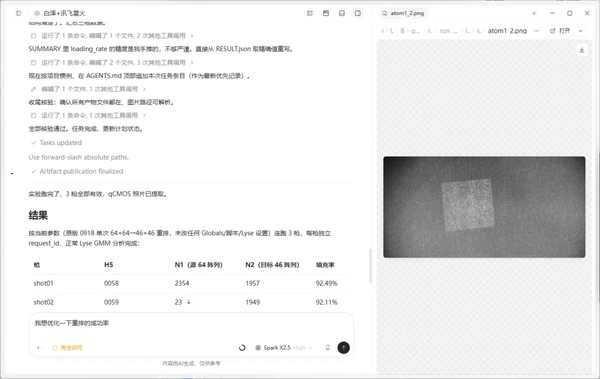600x379 pixels.
Task: Click fill rate 92.11%
Action: (326, 302)
